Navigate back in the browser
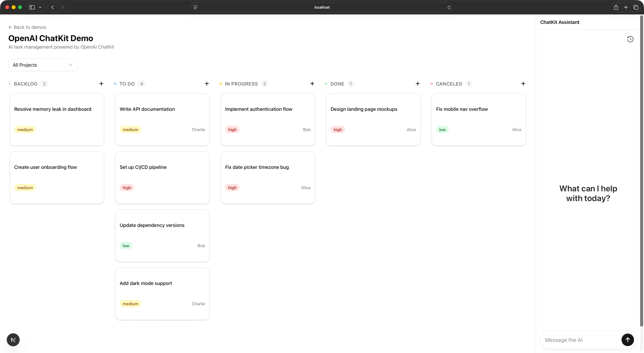The height and width of the screenshot is (353, 644). [52, 7]
